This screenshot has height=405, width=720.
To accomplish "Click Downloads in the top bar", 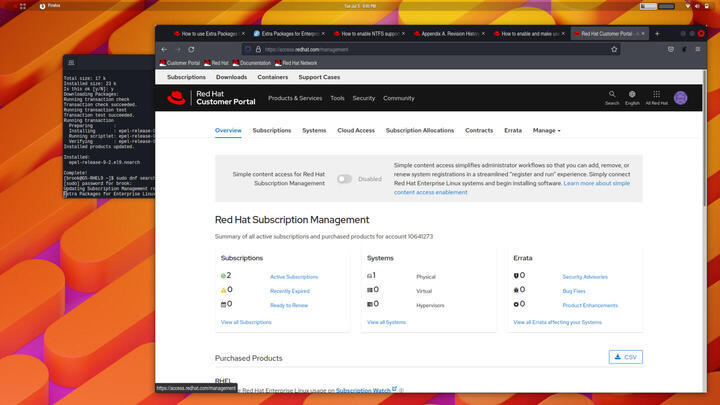I will click(x=231, y=77).
